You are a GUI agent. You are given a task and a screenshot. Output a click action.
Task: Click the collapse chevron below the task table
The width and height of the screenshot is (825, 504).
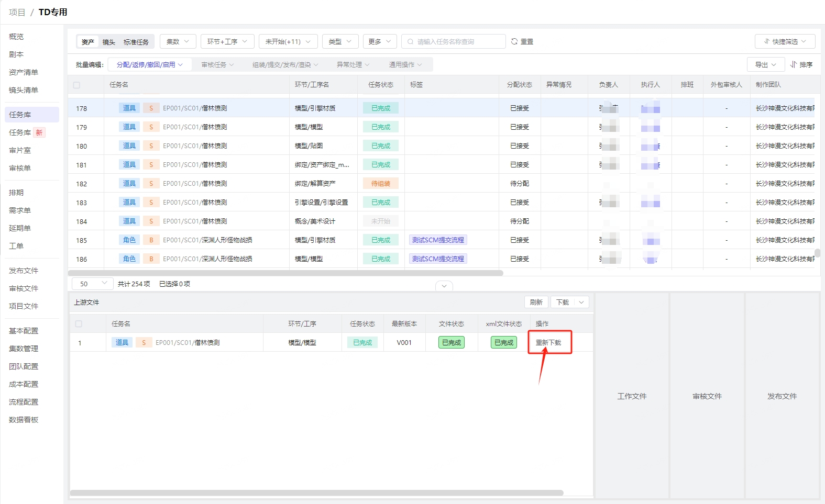tap(444, 286)
